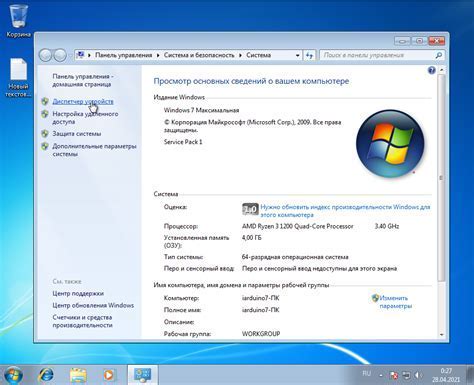The height and width of the screenshot is (385, 474).
Task: Click the shield icon beside Настройка удаленного доступа
Action: point(45,114)
